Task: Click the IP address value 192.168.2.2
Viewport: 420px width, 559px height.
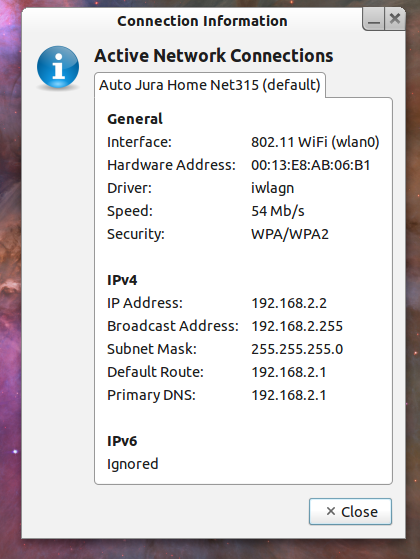Action: pos(289,303)
